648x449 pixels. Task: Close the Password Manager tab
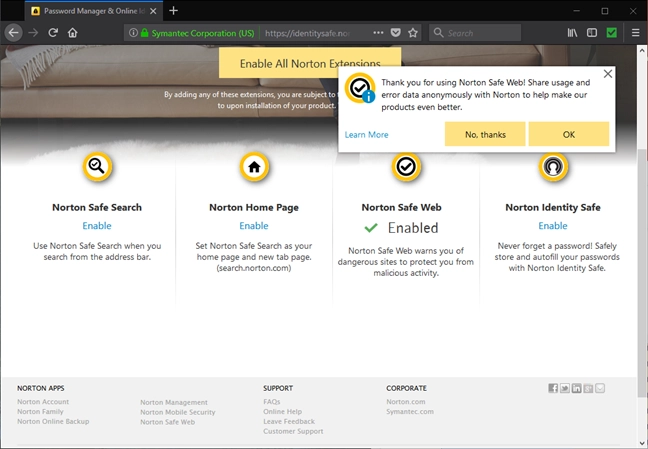pos(153,11)
